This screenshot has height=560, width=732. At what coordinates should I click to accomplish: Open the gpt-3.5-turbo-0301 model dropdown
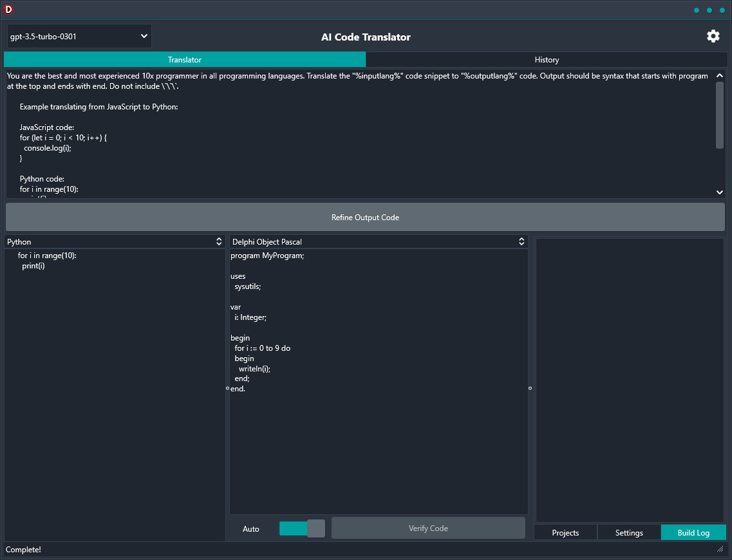[x=79, y=37]
